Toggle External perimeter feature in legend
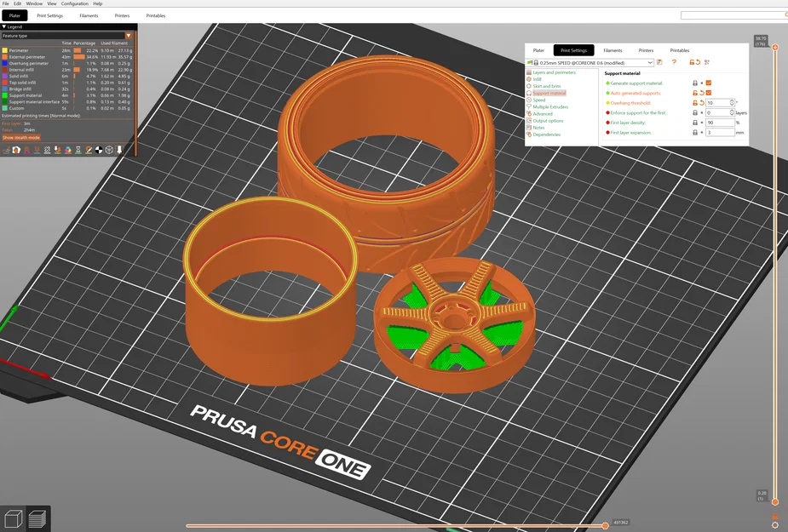788x532 pixels. point(66,57)
